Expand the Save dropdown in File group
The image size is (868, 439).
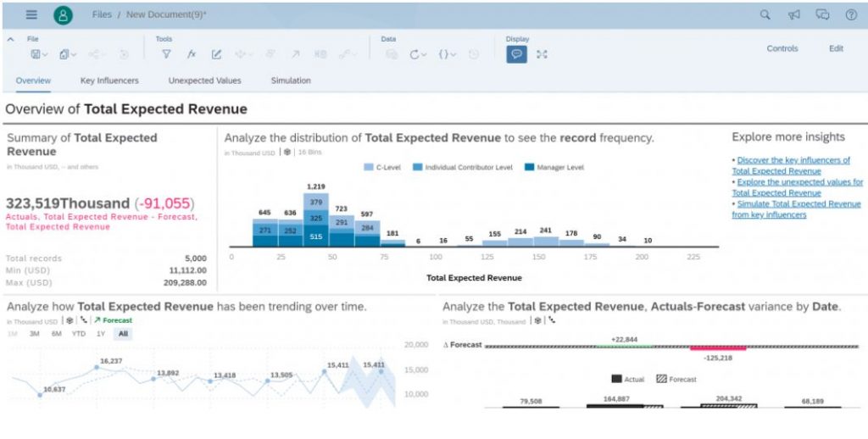[39, 54]
